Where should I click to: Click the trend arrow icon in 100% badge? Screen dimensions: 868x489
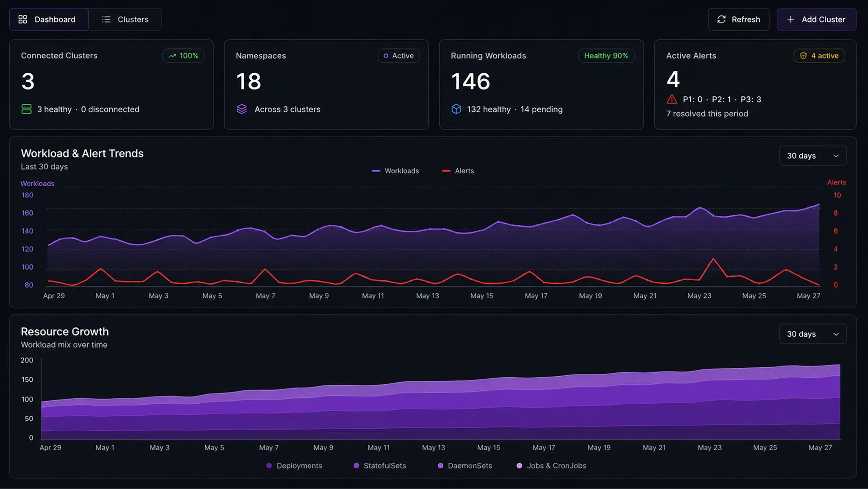pyautogui.click(x=172, y=56)
